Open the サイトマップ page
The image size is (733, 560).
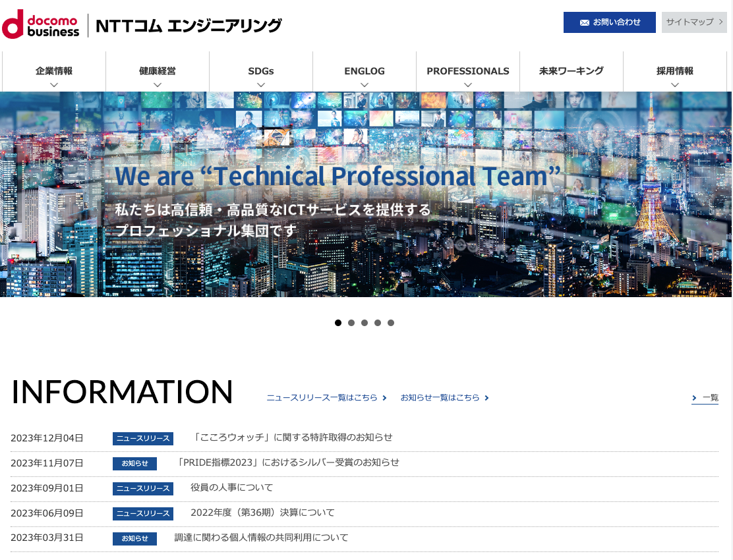pyautogui.click(x=692, y=22)
